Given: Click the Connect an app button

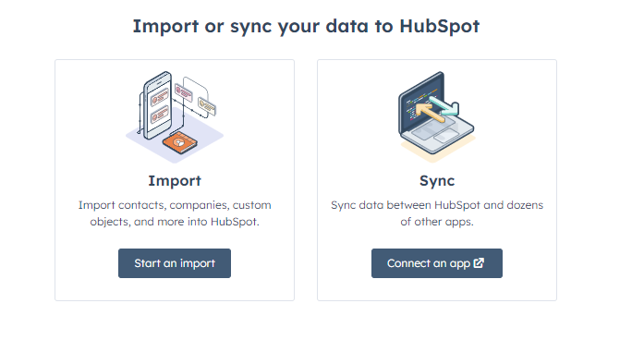Looking at the screenshot, I should tap(437, 263).
